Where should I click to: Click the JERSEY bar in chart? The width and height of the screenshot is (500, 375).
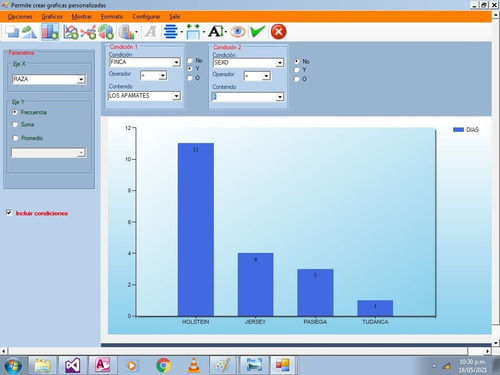pyautogui.click(x=256, y=284)
